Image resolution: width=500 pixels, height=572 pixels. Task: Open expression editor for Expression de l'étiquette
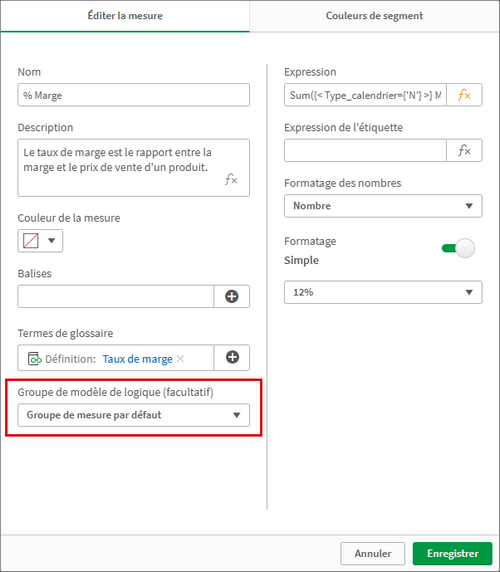coord(464,150)
